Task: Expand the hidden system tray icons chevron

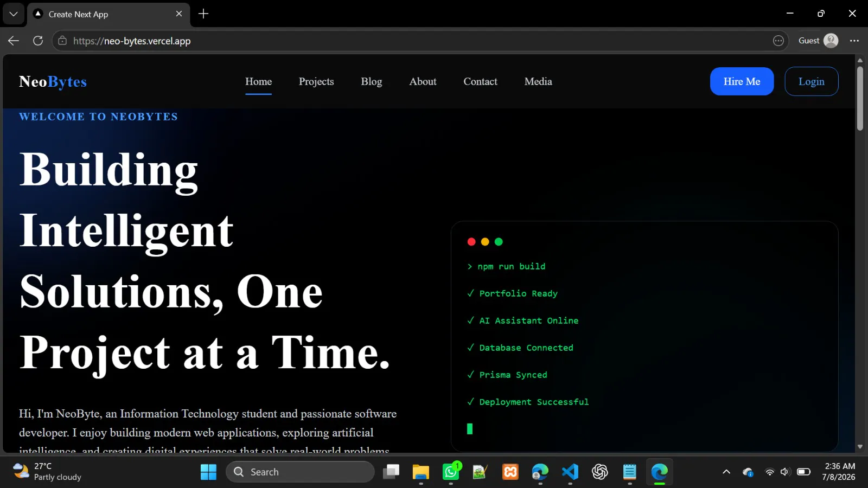Action: (726, 472)
